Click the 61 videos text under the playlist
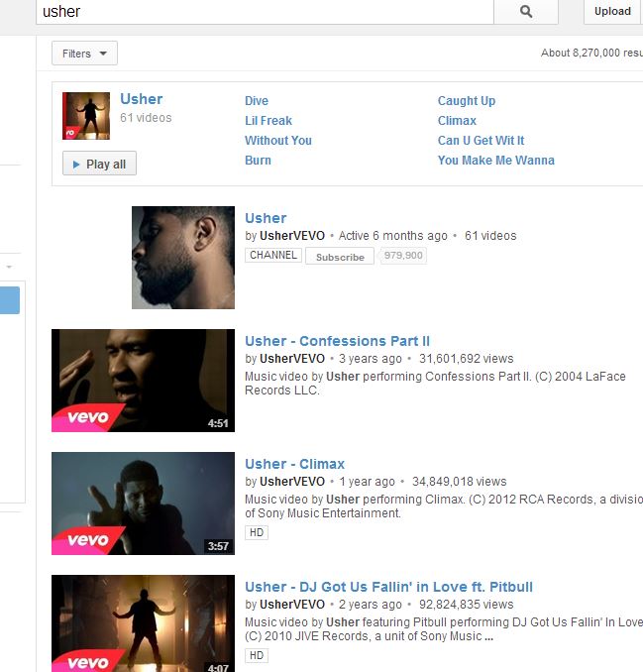 [x=146, y=118]
